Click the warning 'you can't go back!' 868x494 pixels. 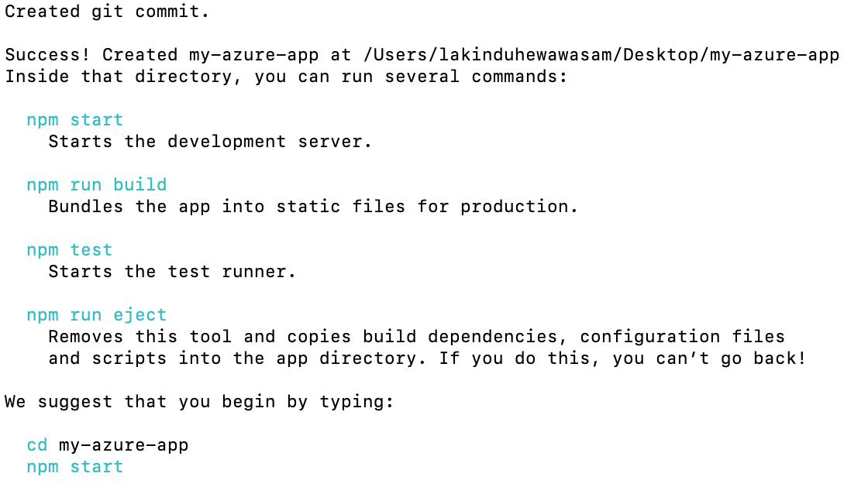pyautogui.click(x=708, y=358)
